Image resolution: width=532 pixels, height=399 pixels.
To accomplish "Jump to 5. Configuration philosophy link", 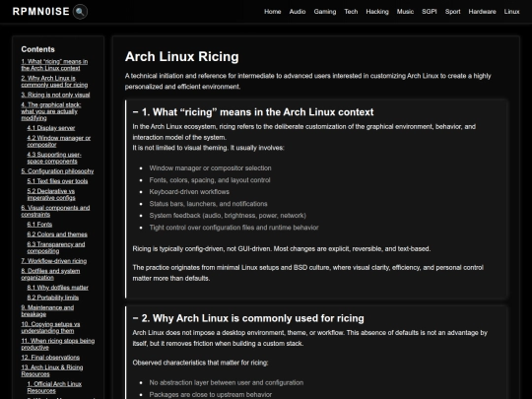I will click(x=57, y=171).
